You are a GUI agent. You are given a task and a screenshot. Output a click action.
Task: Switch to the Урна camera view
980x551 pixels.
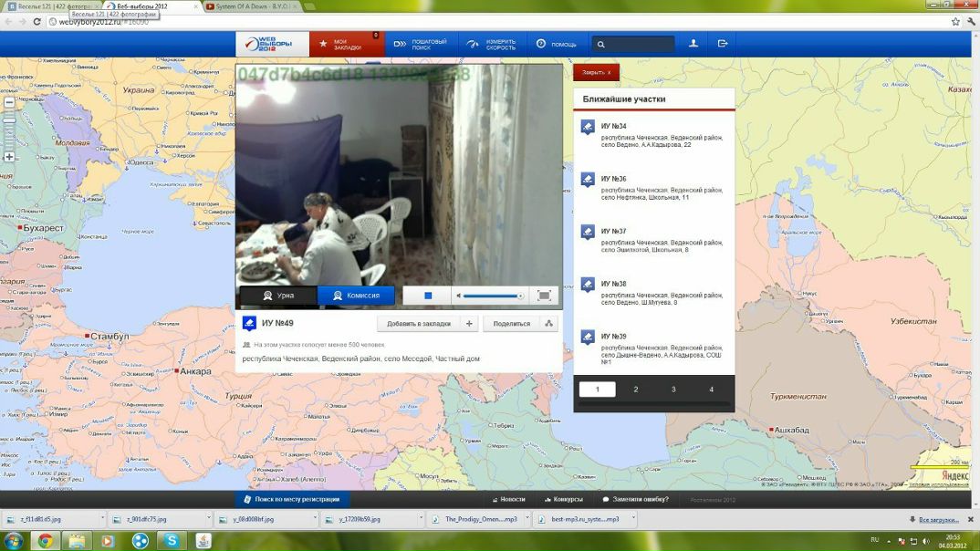[x=276, y=295]
